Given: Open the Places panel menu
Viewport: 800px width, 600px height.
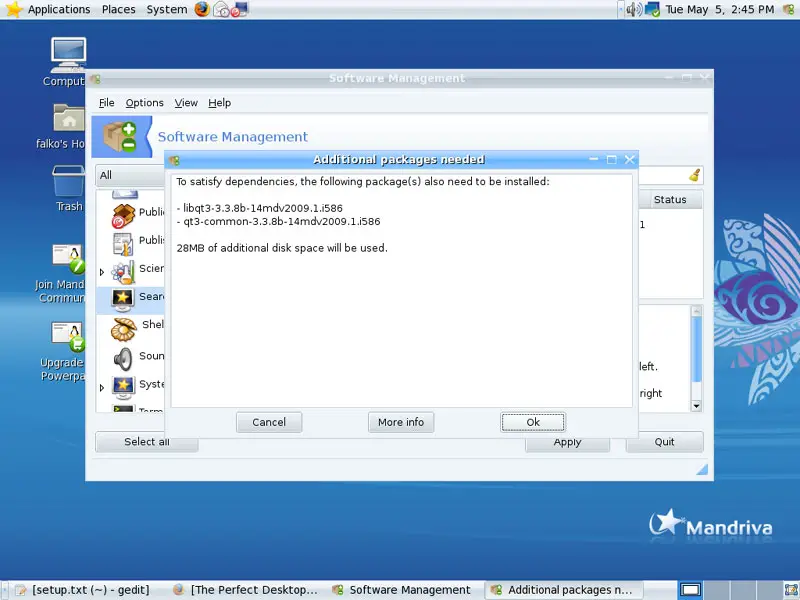Looking at the screenshot, I should coord(118,9).
